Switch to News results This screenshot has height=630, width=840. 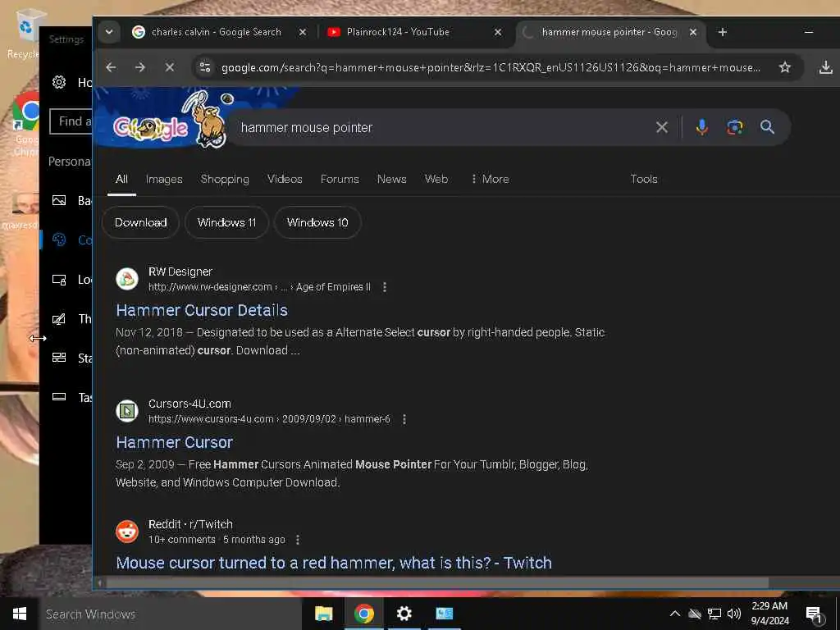coord(391,179)
